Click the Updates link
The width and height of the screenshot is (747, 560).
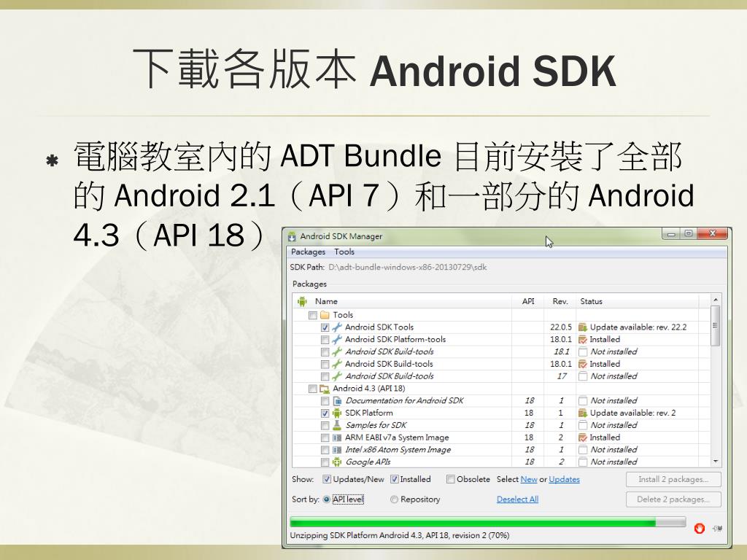[x=564, y=480]
